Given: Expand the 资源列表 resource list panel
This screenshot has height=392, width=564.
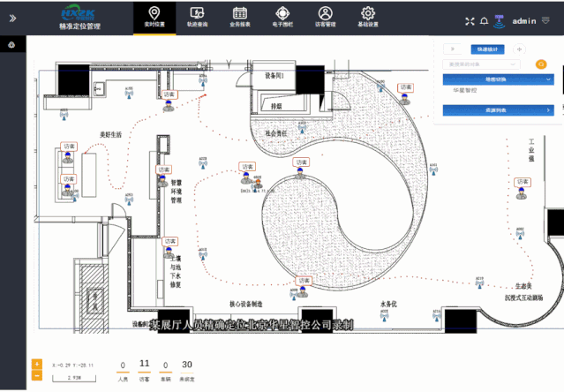Looking at the screenshot, I should point(499,109).
